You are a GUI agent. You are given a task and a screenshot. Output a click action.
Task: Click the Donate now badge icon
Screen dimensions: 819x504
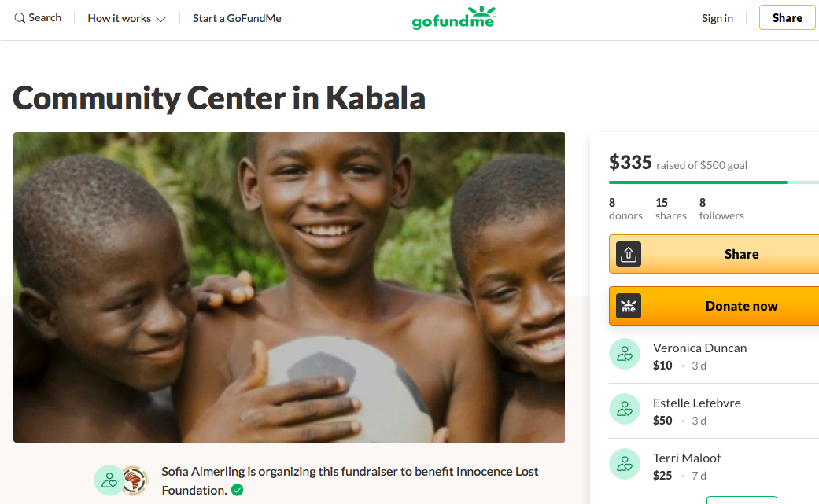[629, 306]
